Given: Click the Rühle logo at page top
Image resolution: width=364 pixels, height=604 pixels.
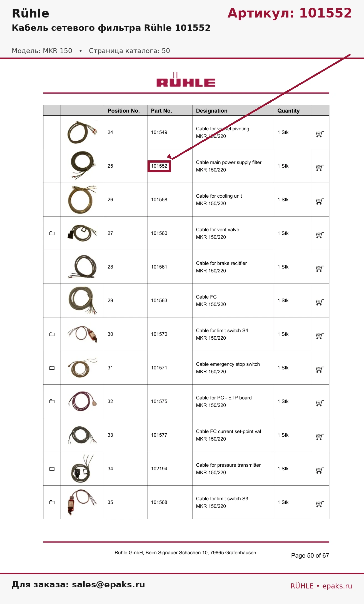Looking at the screenshot, I should (x=186, y=80).
